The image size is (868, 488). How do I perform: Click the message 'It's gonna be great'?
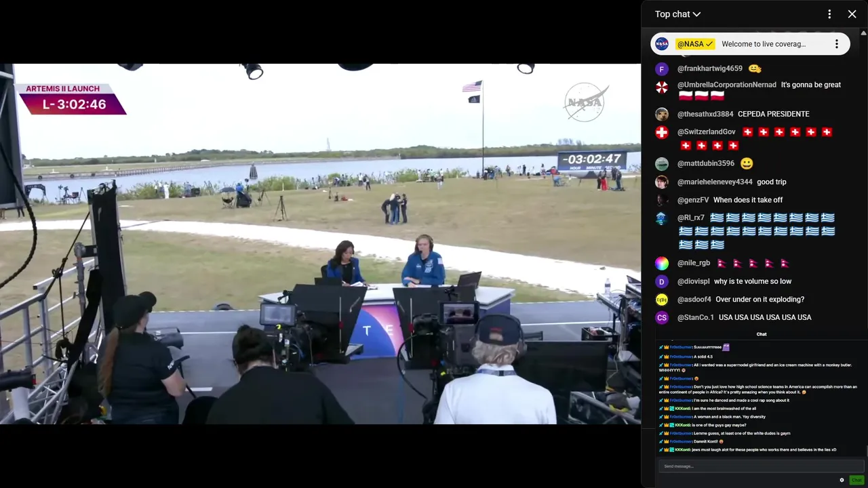pos(811,85)
